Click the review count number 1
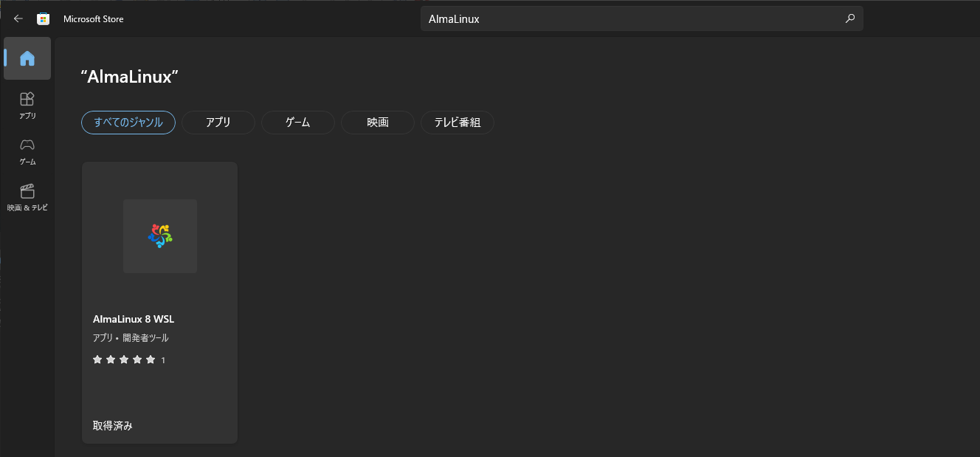Image resolution: width=980 pixels, height=457 pixels. pyautogui.click(x=162, y=360)
